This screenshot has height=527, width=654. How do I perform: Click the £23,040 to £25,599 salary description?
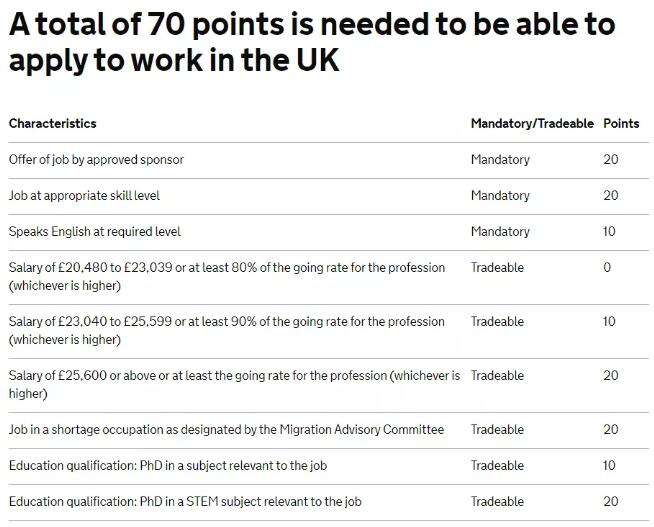[227, 331]
